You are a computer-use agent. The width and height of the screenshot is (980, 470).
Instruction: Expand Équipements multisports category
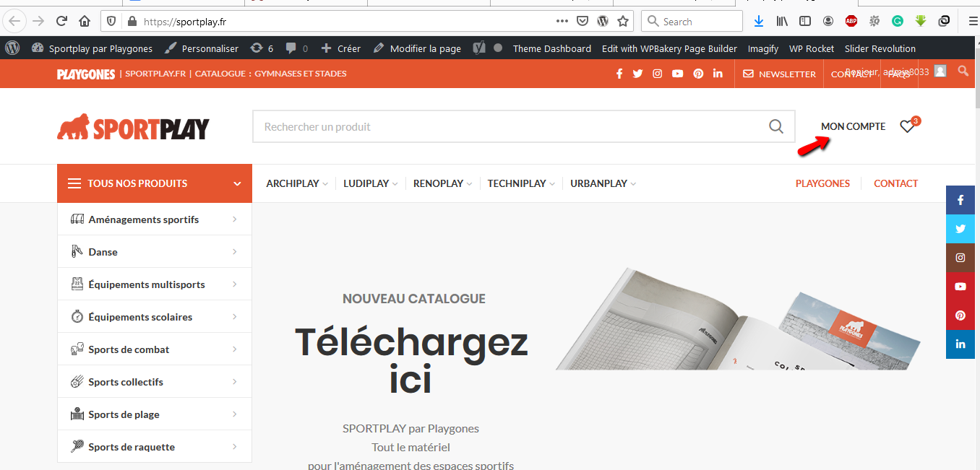pyautogui.click(x=155, y=284)
